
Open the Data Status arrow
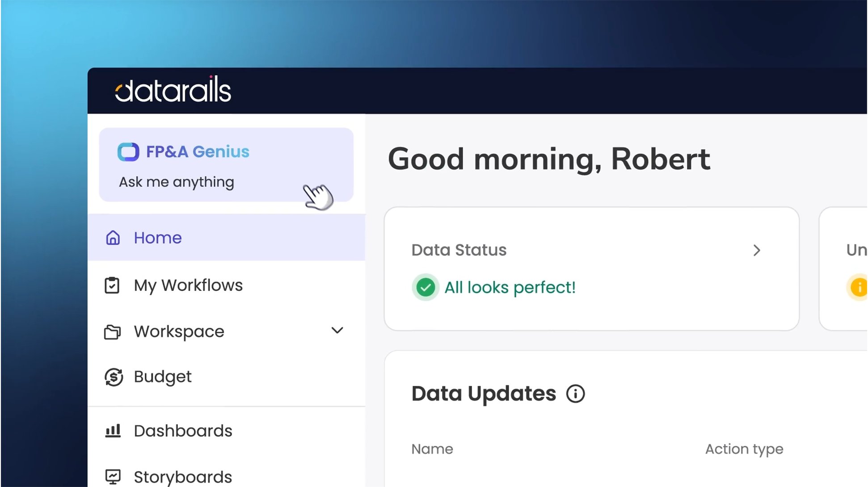point(757,250)
